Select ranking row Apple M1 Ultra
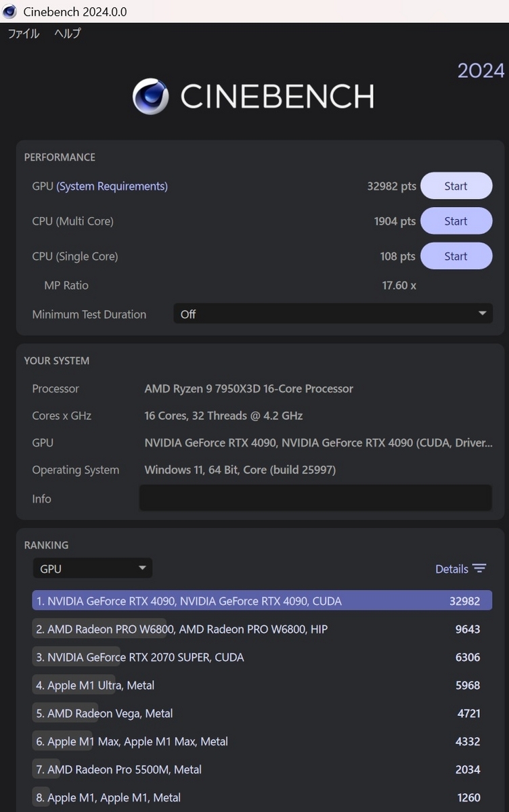Screen dimensions: 509x812 pos(262,685)
